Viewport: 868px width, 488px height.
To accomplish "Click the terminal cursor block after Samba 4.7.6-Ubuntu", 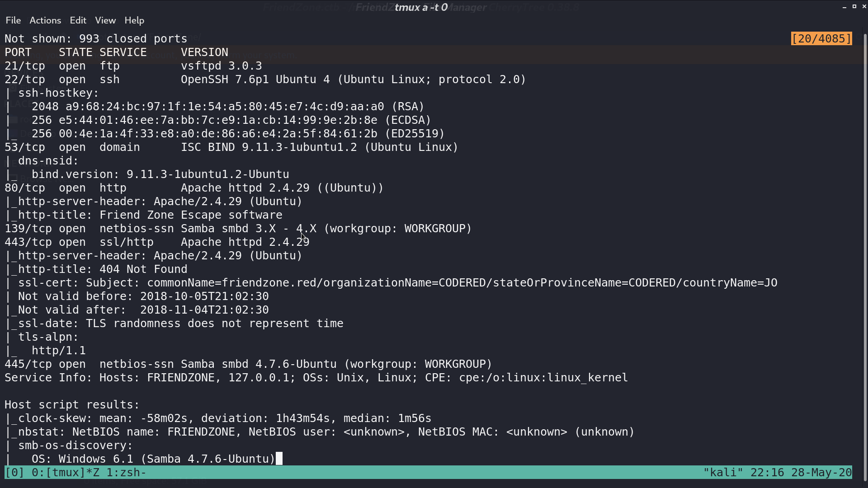I will point(279,459).
